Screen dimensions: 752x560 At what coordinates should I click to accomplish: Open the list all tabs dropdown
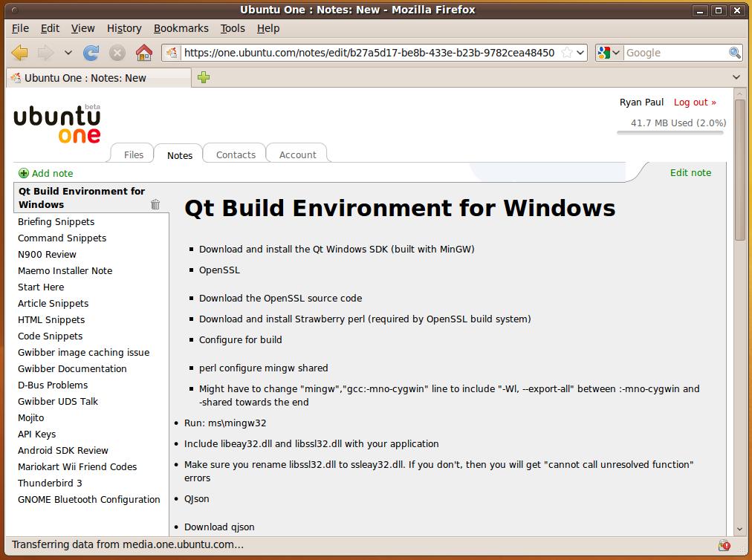pyautogui.click(x=736, y=77)
